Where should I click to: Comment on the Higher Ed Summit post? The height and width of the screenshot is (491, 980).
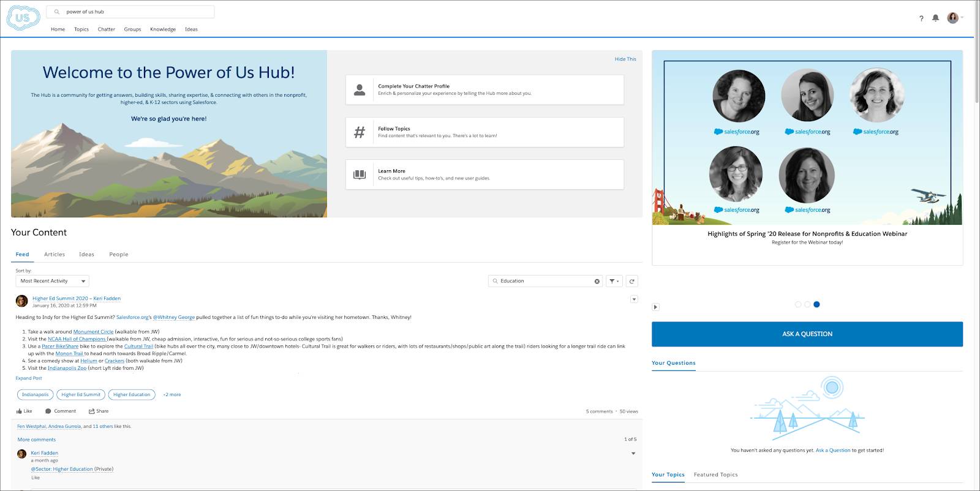click(x=61, y=411)
